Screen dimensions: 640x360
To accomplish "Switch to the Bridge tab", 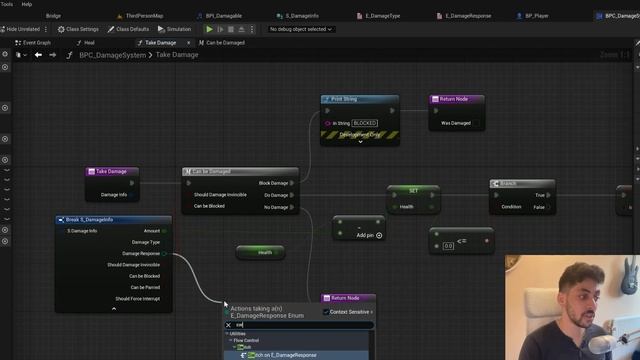I will coord(53,16).
